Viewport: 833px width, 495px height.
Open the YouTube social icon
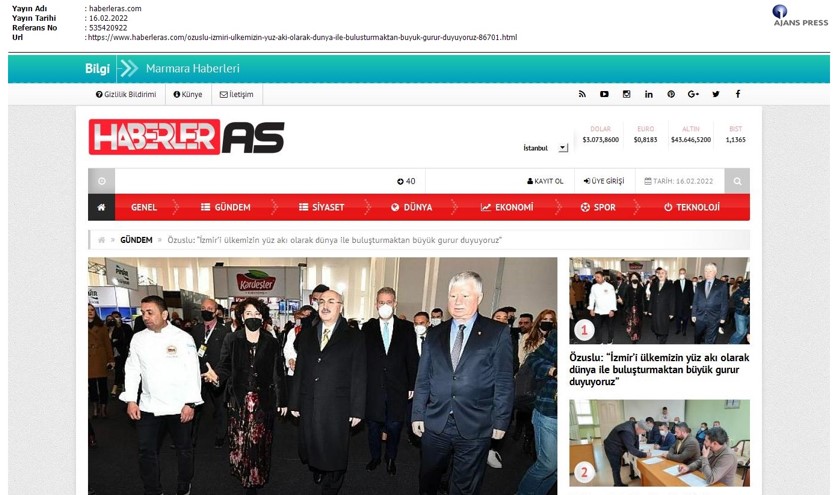[604, 94]
